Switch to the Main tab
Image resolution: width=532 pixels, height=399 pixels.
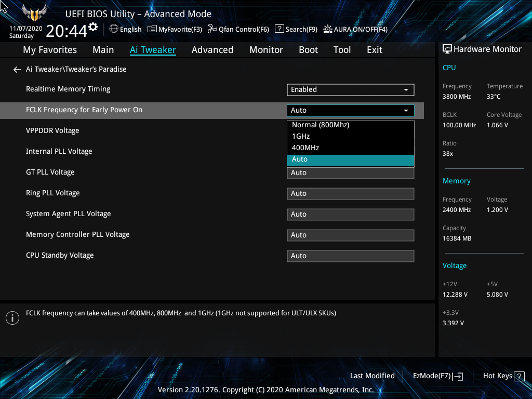click(103, 50)
